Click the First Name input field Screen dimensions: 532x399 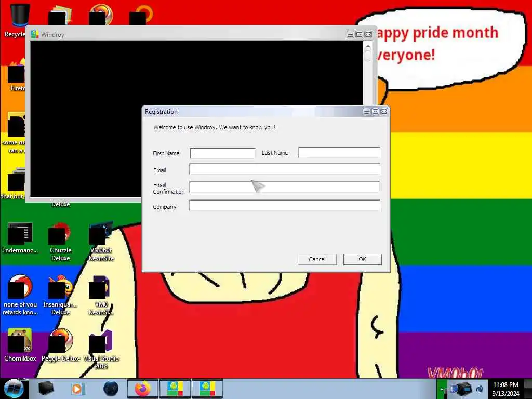click(x=222, y=153)
